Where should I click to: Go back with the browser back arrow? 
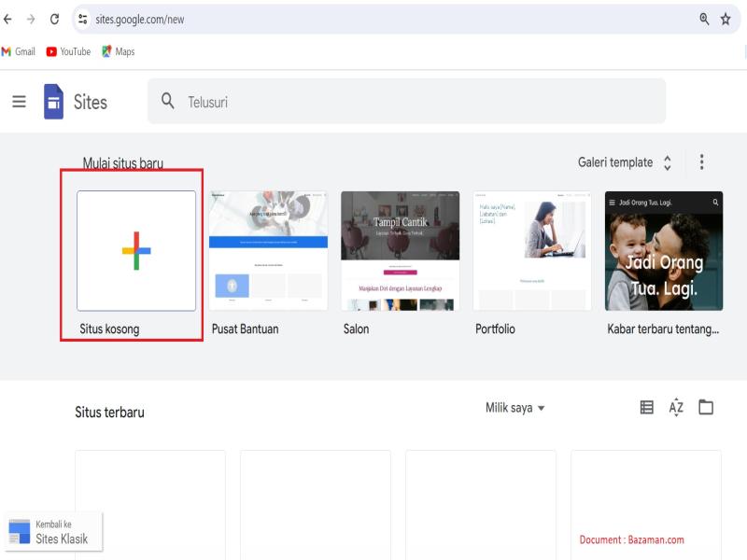[7, 19]
